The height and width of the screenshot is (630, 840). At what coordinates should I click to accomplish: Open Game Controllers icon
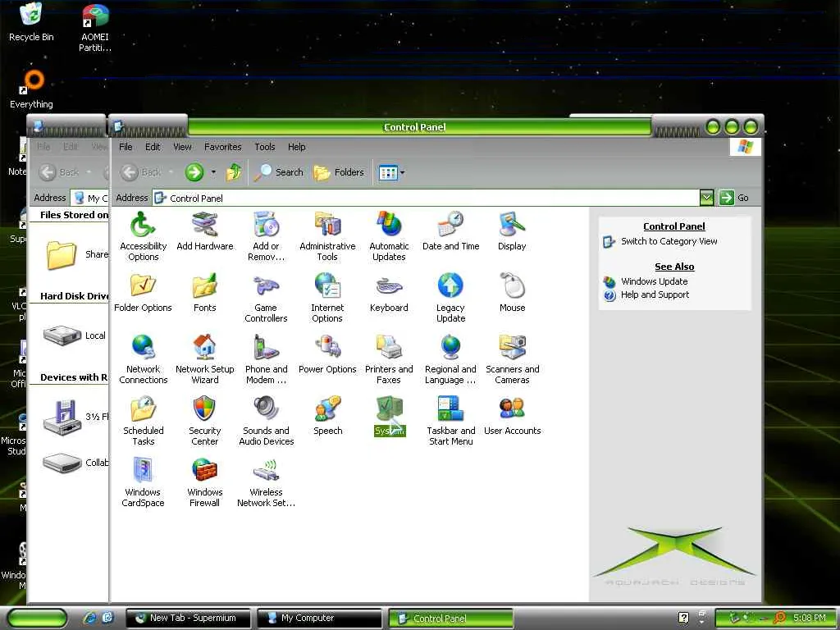point(267,297)
